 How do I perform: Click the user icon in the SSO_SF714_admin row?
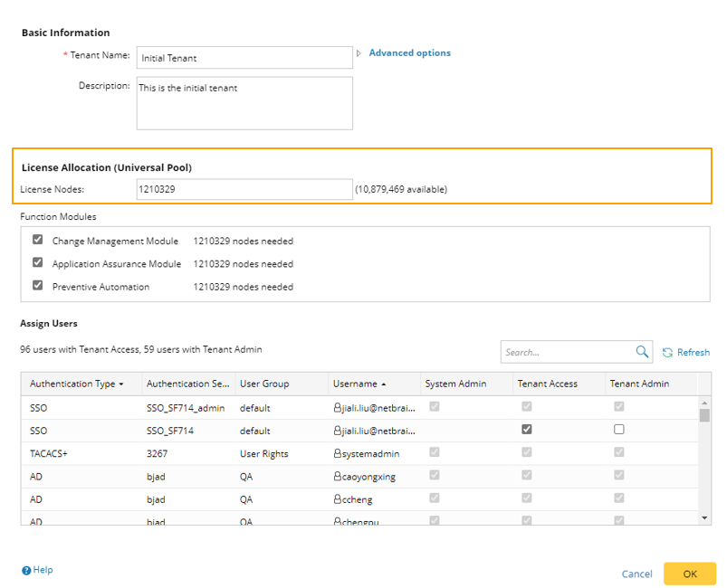point(337,407)
